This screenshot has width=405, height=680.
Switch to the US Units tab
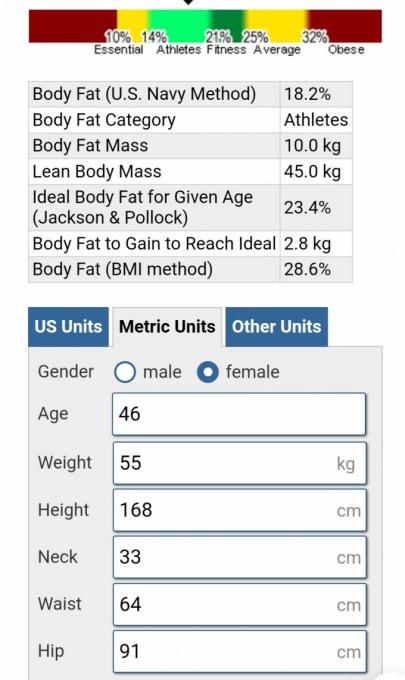pos(69,327)
